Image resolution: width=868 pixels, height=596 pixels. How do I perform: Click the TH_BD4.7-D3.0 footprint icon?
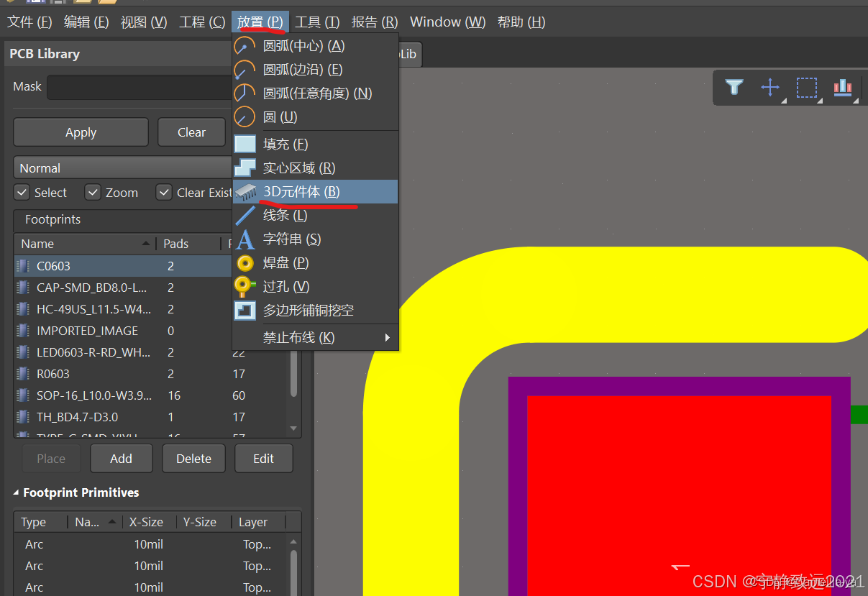22,417
